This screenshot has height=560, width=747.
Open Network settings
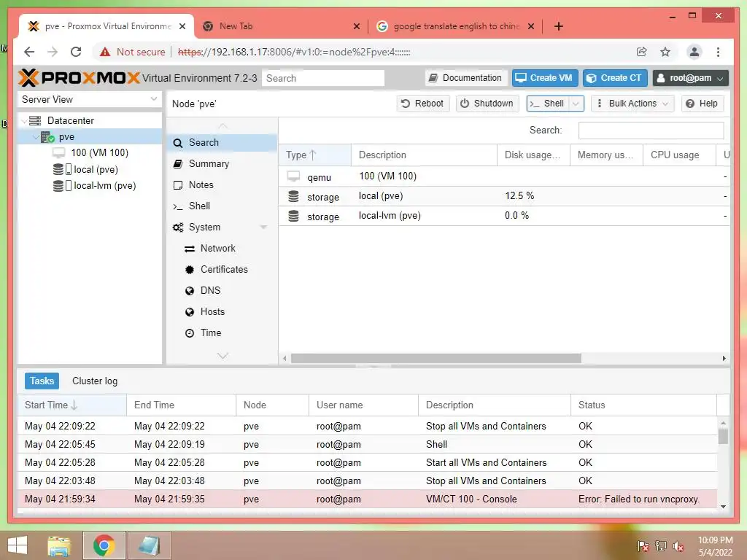pyautogui.click(x=222, y=248)
